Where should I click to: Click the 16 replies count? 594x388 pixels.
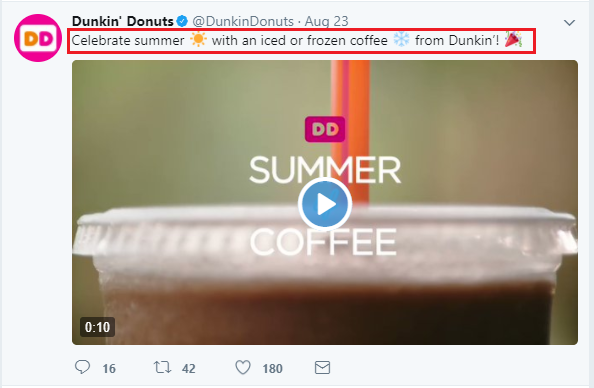[109, 369]
